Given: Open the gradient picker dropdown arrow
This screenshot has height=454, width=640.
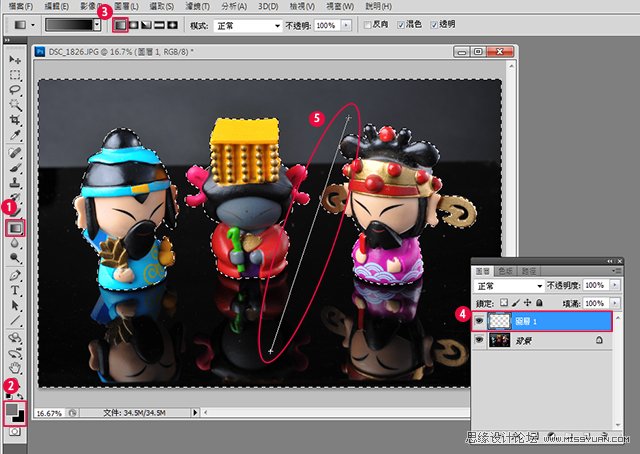Looking at the screenshot, I should pos(97,23).
